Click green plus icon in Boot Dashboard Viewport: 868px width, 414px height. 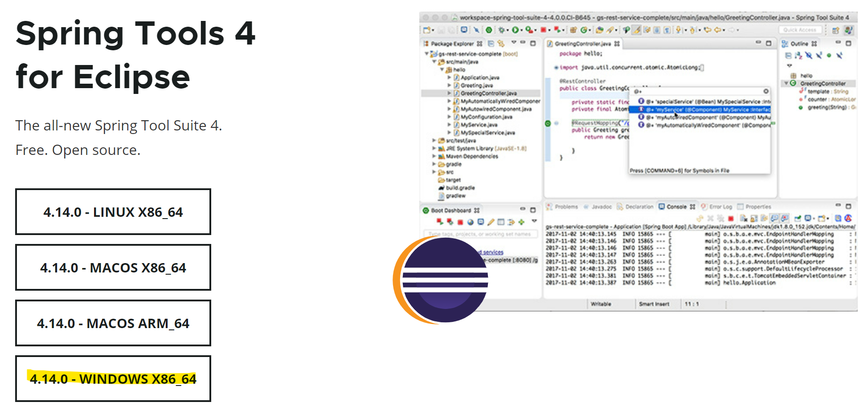521,222
